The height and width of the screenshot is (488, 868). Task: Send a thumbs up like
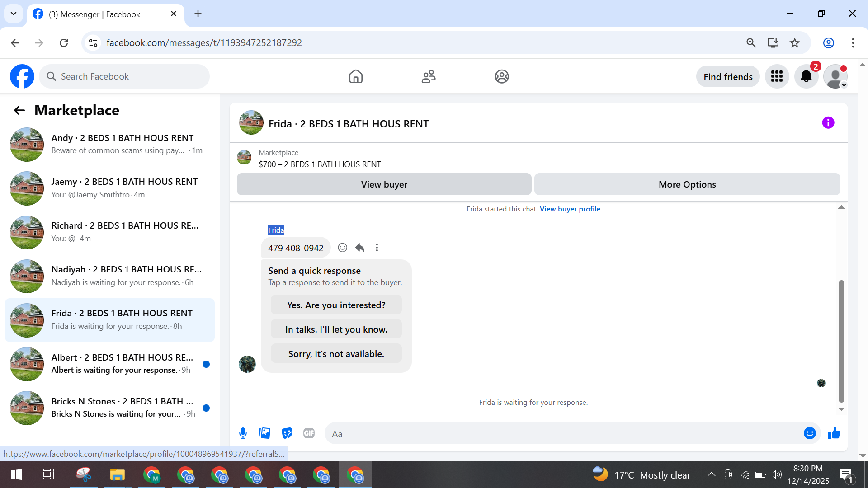834,433
